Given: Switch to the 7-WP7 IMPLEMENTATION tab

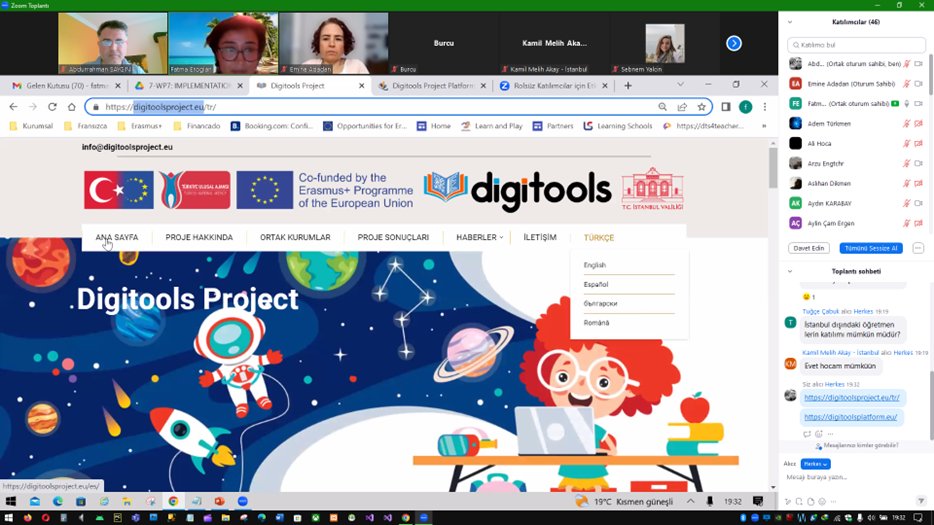Looking at the screenshot, I should [x=188, y=86].
